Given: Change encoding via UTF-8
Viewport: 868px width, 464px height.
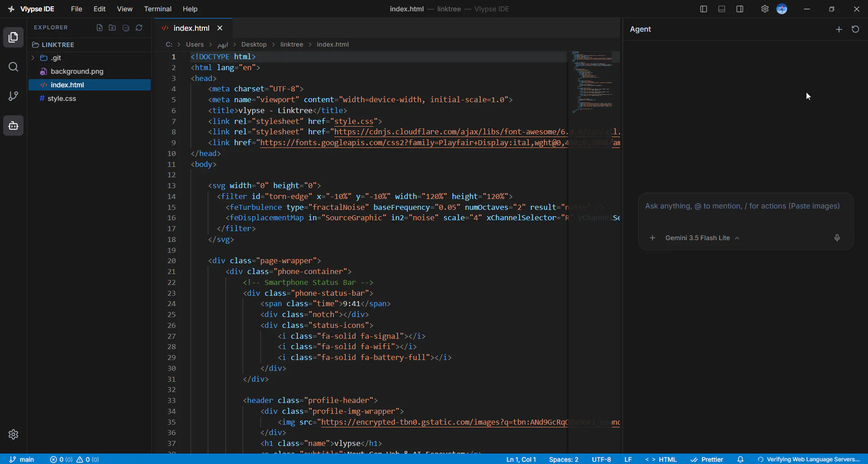Looking at the screenshot, I should point(601,459).
